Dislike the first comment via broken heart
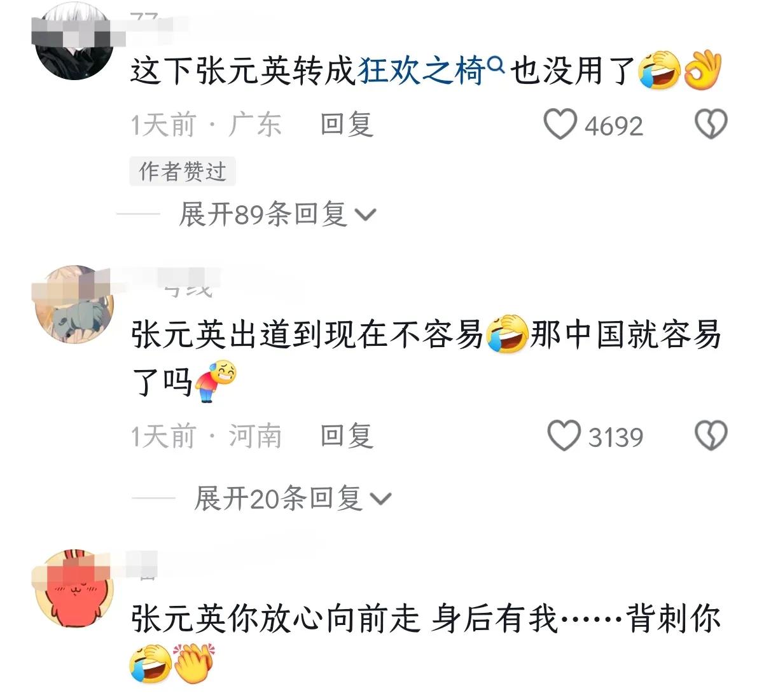 711,125
